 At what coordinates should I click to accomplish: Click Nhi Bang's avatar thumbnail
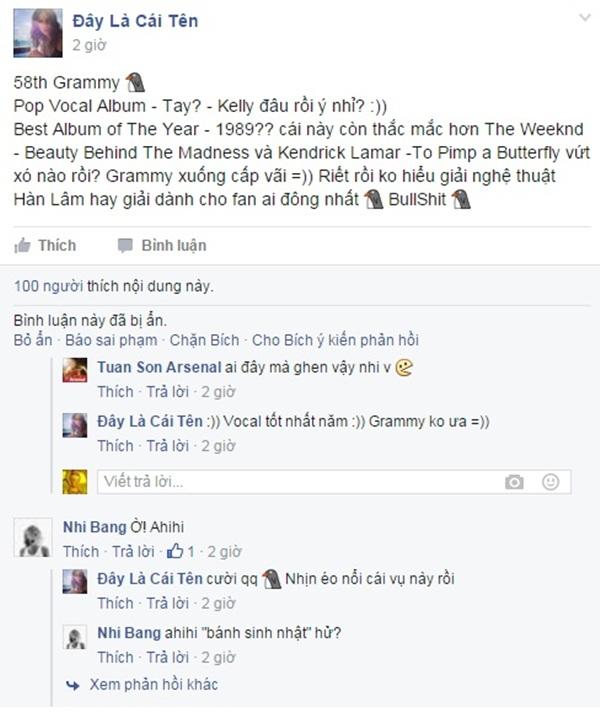(x=33, y=537)
